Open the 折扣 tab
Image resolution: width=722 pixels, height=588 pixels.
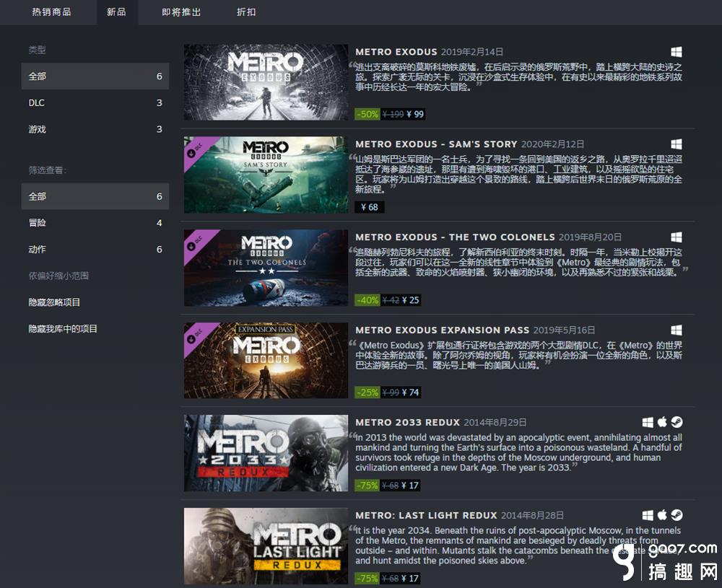tap(246, 12)
